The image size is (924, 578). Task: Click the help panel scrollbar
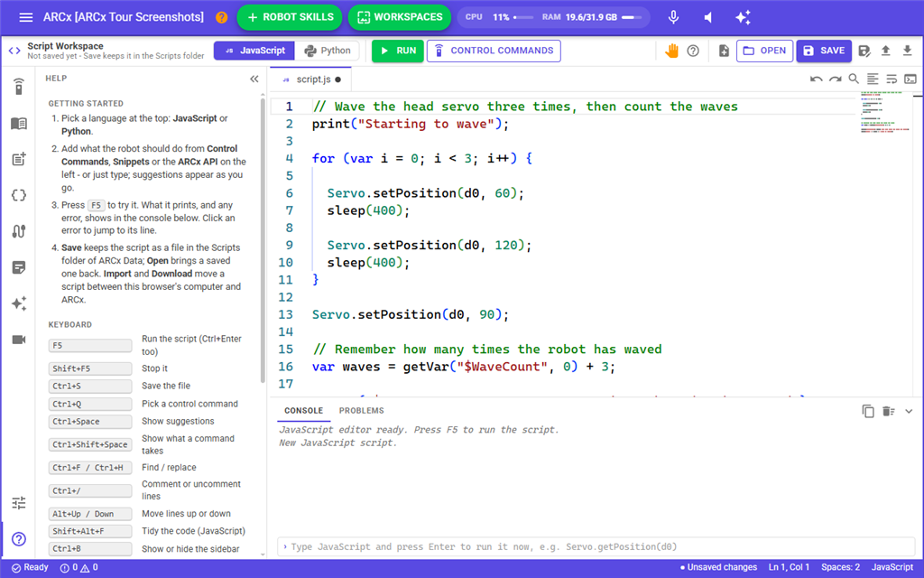263,242
